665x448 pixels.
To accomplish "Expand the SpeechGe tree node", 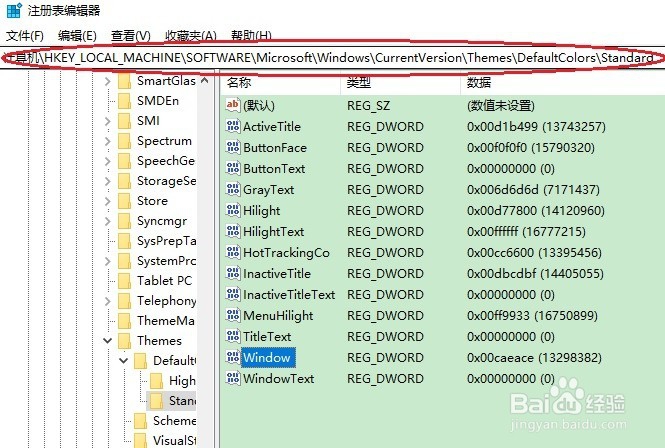I will pos(108,161).
